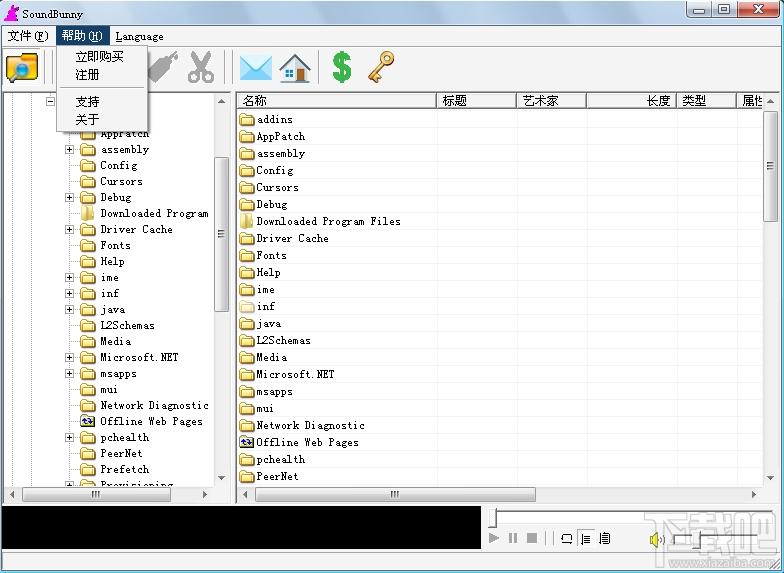Select Media folder in the tree
The height and width of the screenshot is (573, 784).
click(x=116, y=342)
